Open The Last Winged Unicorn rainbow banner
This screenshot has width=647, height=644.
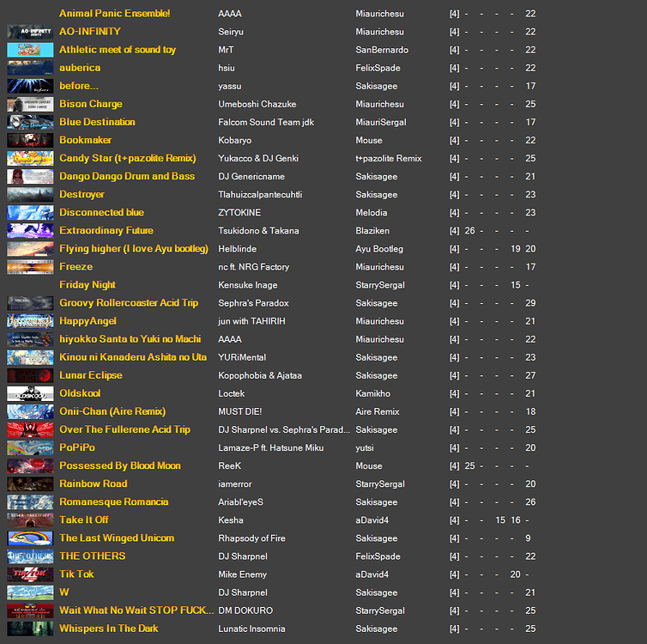pyautogui.click(x=30, y=538)
